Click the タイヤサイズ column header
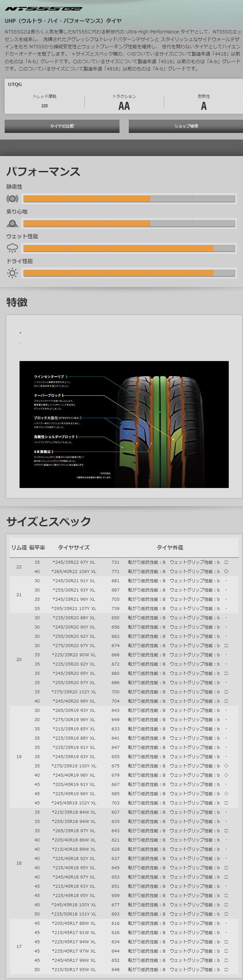243x980 pixels. 73,548
